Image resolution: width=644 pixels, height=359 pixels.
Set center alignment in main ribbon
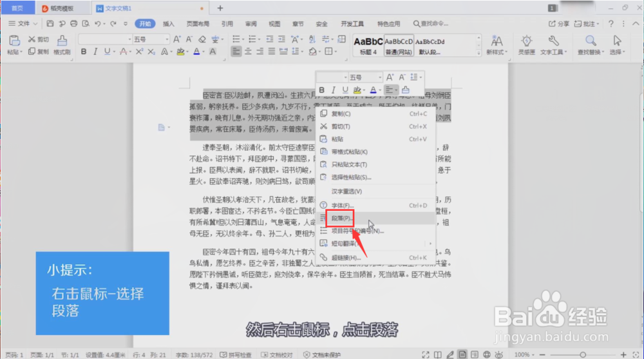click(248, 52)
